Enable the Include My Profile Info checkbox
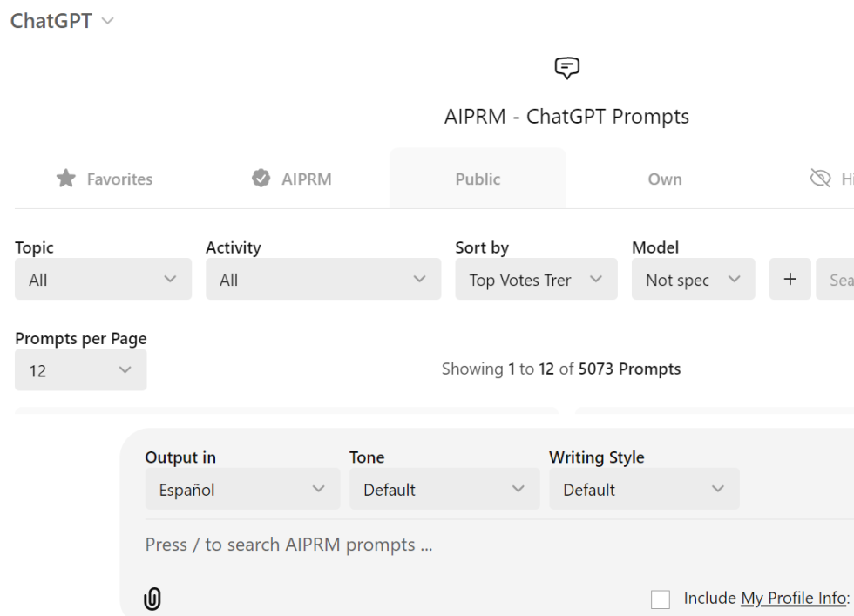854x616 pixels. tap(660, 599)
